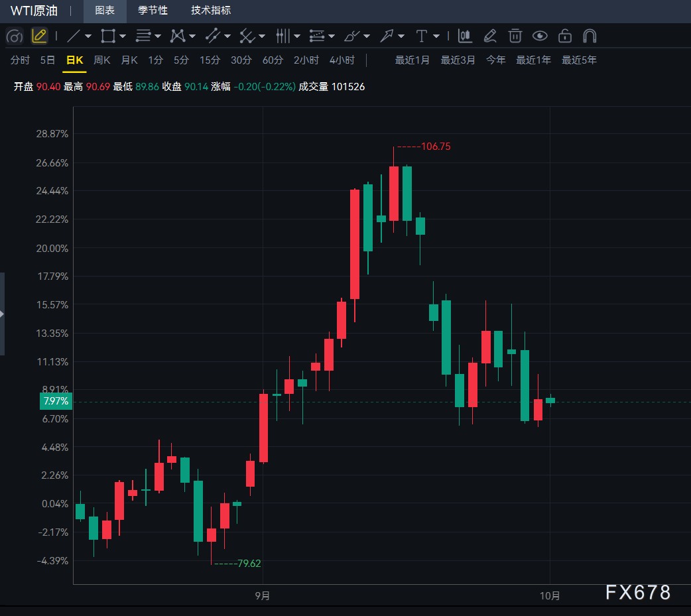The image size is (691, 616).
Task: Open the arrow marker dropdown
Action: 401,36
